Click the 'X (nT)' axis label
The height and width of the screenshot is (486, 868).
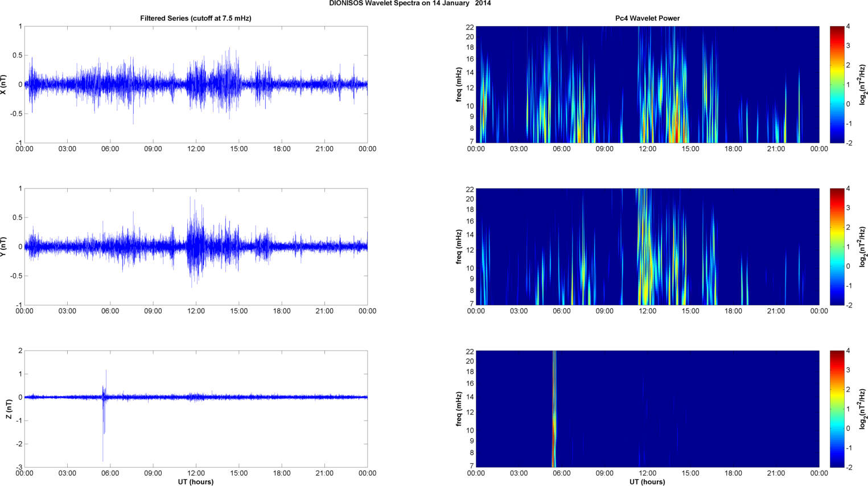5,84
